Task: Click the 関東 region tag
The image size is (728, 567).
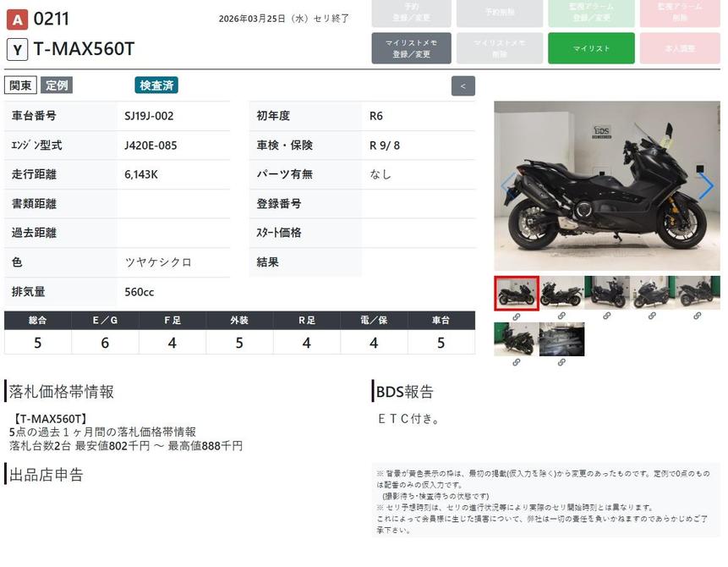Action: (x=20, y=85)
